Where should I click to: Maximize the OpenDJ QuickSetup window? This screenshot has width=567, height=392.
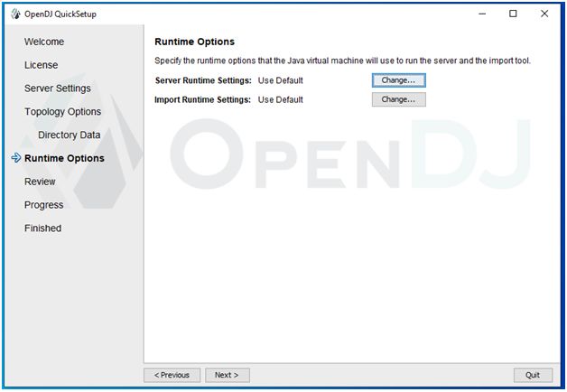point(513,14)
